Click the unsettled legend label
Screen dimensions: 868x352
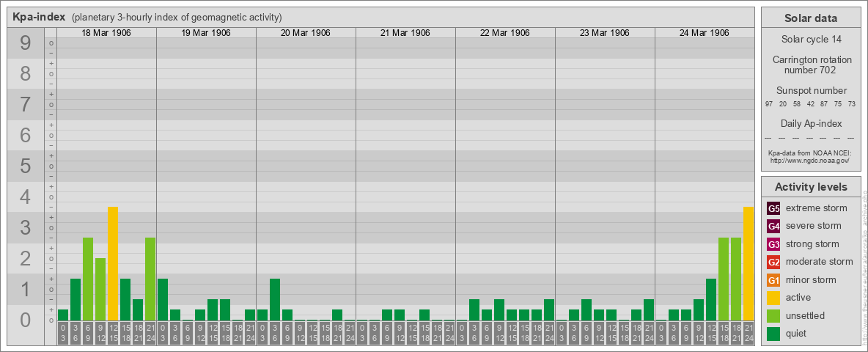point(806,316)
